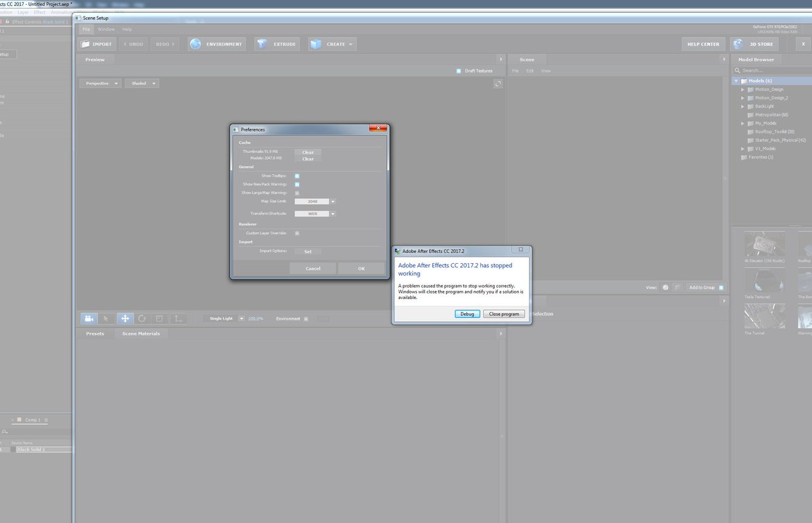The width and height of the screenshot is (812, 523).
Task: Click the sphere View icon in Scene panel
Action: coord(665,287)
